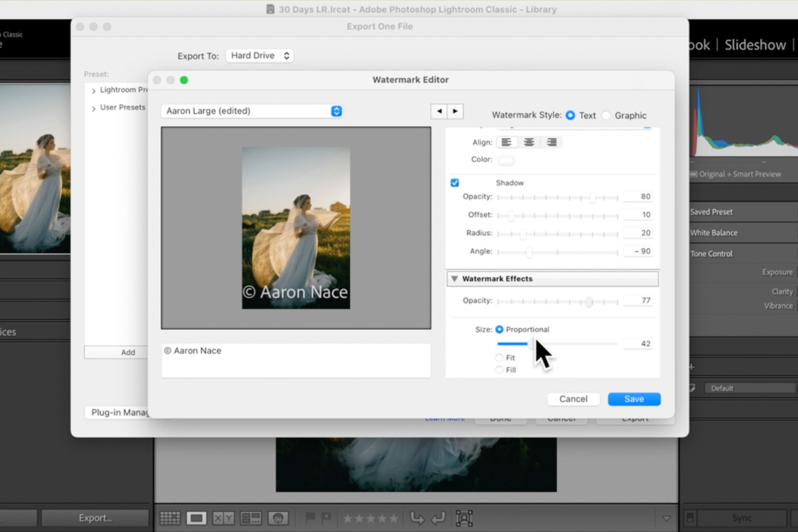Expand User Presets in preset list
This screenshot has width=798, height=532.
(94, 108)
